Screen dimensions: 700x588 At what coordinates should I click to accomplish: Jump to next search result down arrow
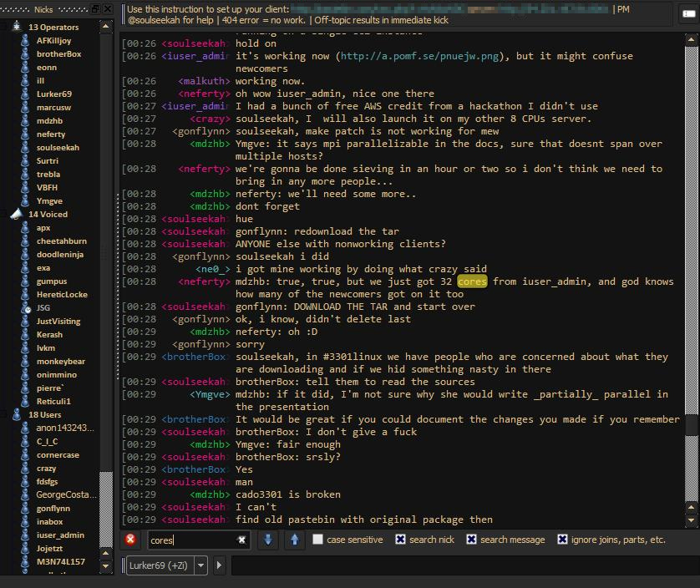pyautogui.click(x=269, y=540)
